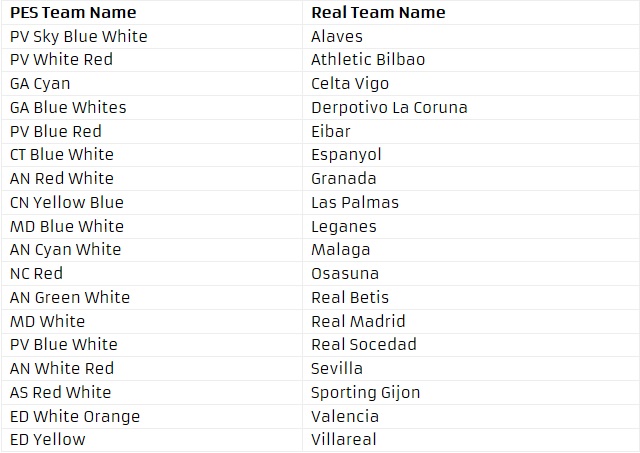The height and width of the screenshot is (453, 640).
Task: Click the 'Espanyol' cell
Action: click(346, 155)
